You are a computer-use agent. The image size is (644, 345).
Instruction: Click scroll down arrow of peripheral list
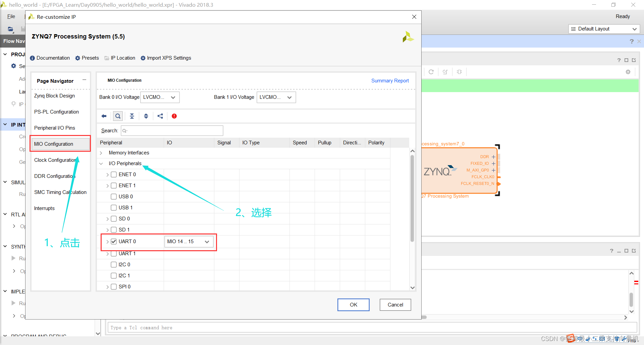click(x=413, y=288)
